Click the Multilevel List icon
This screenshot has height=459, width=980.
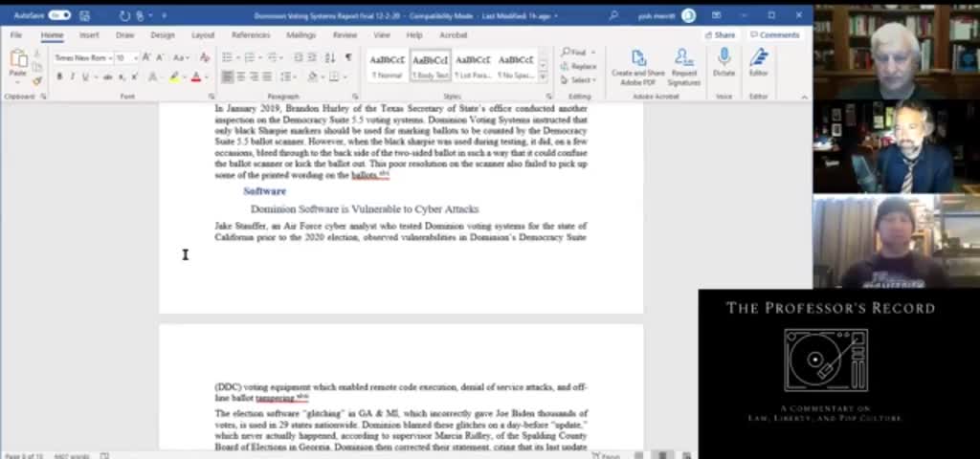tap(273, 57)
